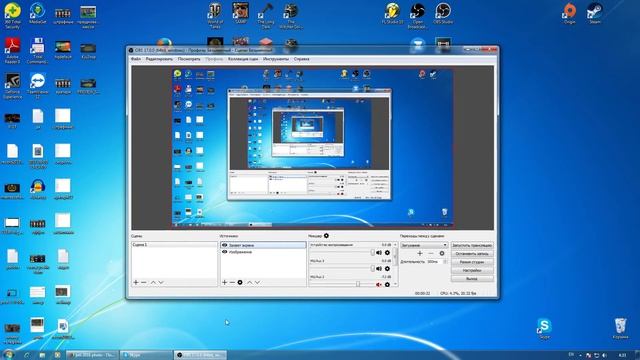Screen dimensions: 640x360
Task: Remove the selected source with the Sources minus icon
Action: pyautogui.click(x=232, y=282)
